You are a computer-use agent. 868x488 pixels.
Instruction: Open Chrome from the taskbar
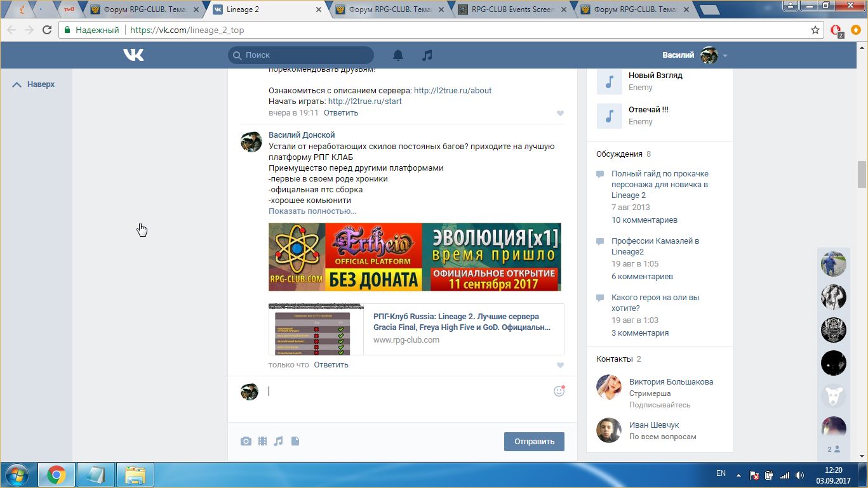(x=56, y=475)
